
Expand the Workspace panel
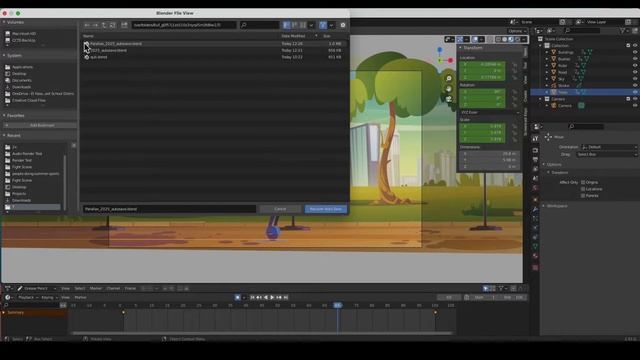pos(544,206)
